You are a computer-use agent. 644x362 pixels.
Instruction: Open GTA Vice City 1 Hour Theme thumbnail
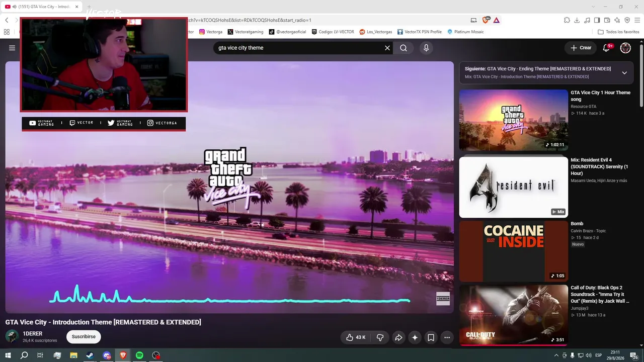[514, 120]
